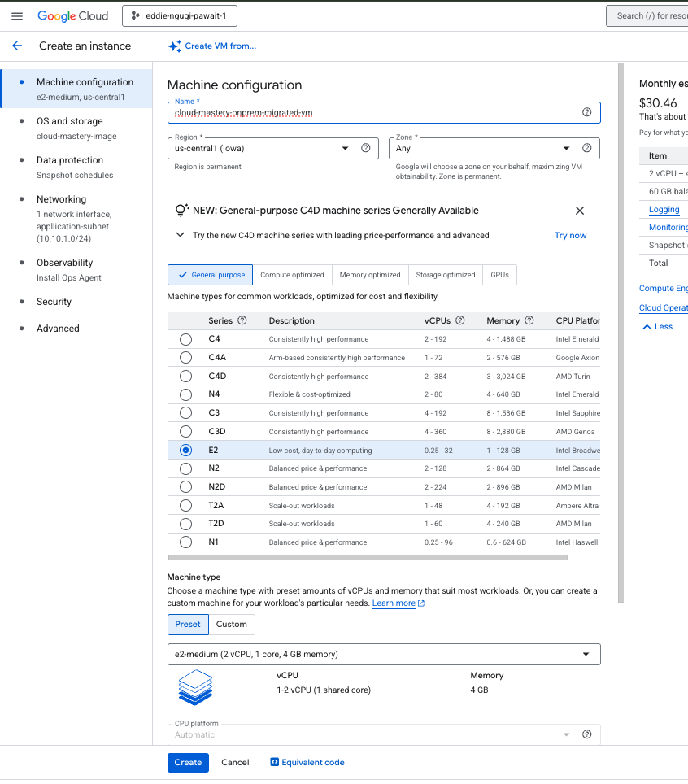
Task: Click the CPU platform help icon
Action: [586, 734]
